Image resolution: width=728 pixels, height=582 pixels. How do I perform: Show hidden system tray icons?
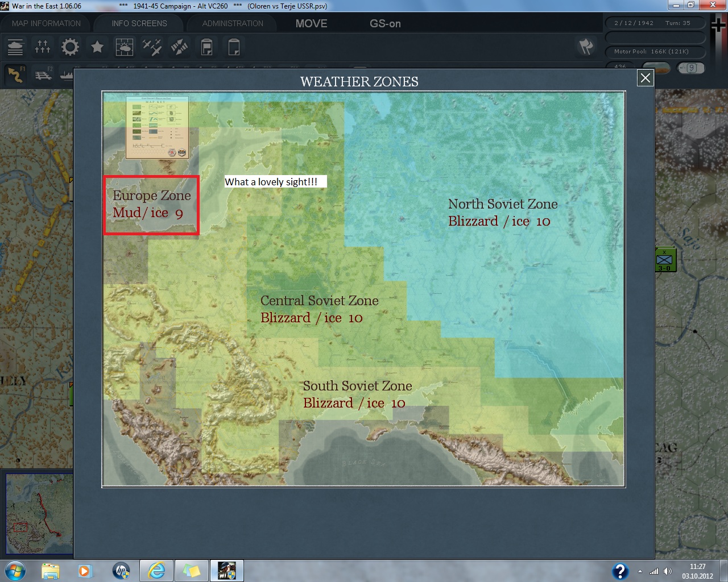coord(640,571)
